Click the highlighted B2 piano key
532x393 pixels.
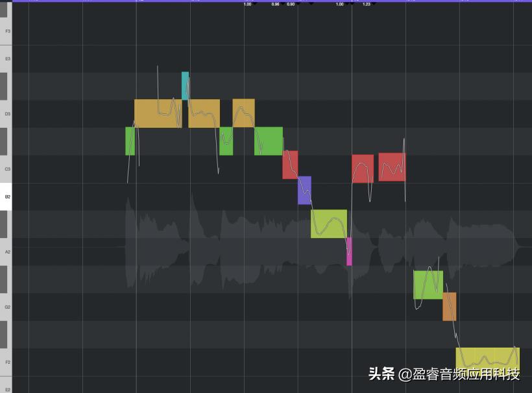click(6, 196)
